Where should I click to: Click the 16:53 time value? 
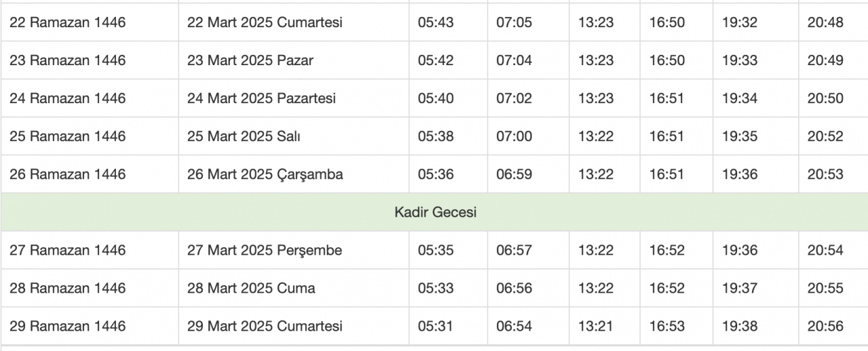(667, 327)
